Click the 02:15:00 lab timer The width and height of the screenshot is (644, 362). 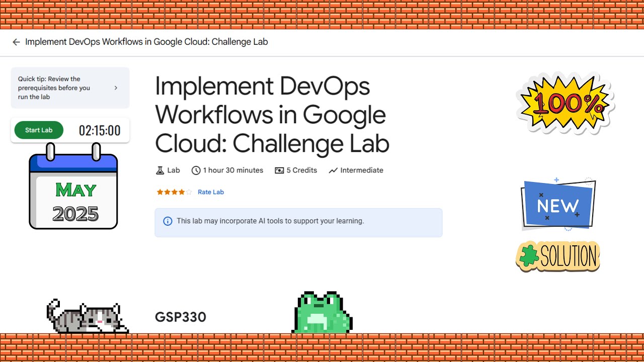[x=100, y=131]
